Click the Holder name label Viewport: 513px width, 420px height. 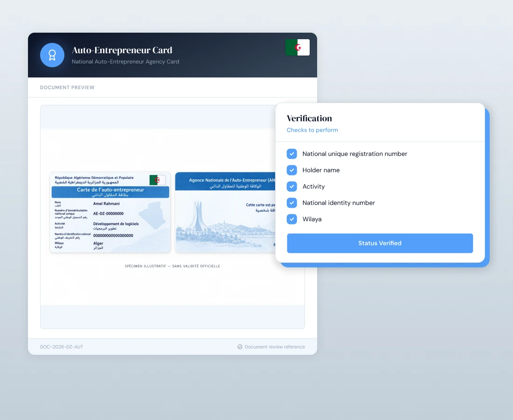pos(321,170)
